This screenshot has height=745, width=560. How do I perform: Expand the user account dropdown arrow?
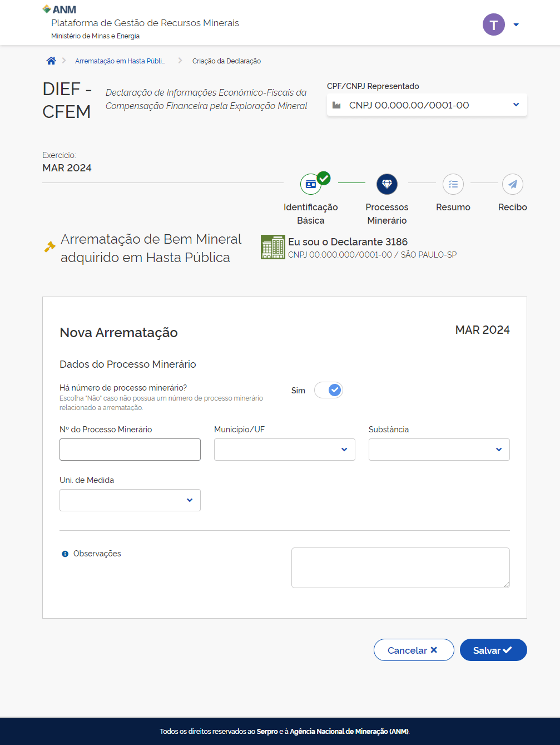[x=516, y=24]
